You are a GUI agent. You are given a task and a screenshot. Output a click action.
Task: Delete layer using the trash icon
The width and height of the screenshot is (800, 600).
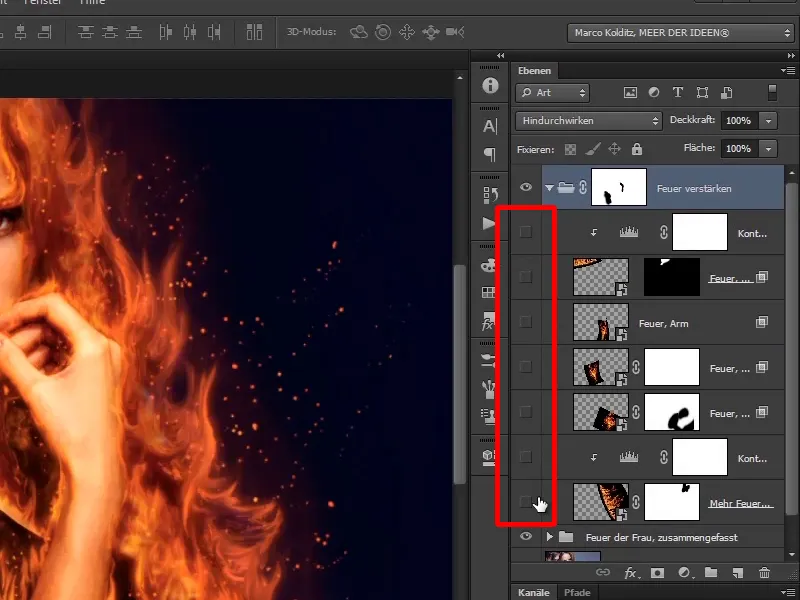[765, 573]
